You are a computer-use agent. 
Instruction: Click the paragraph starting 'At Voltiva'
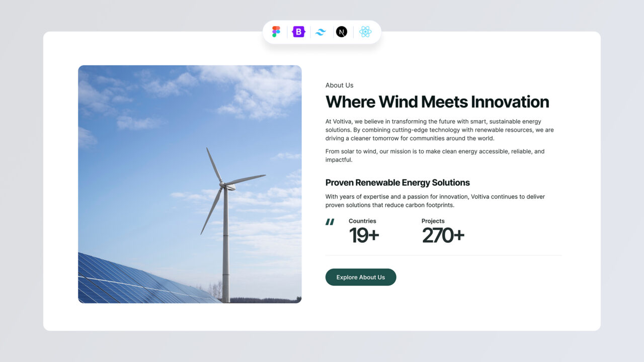(439, 130)
